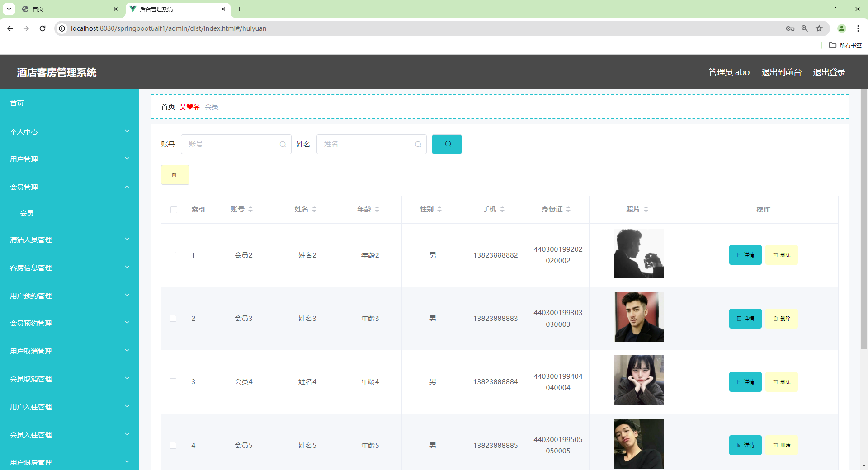Switch to the 后台管理系统 browser tab

click(x=172, y=9)
